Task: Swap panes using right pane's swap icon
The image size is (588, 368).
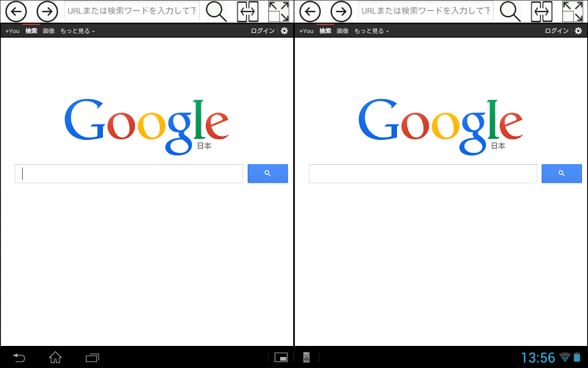Action: point(542,11)
